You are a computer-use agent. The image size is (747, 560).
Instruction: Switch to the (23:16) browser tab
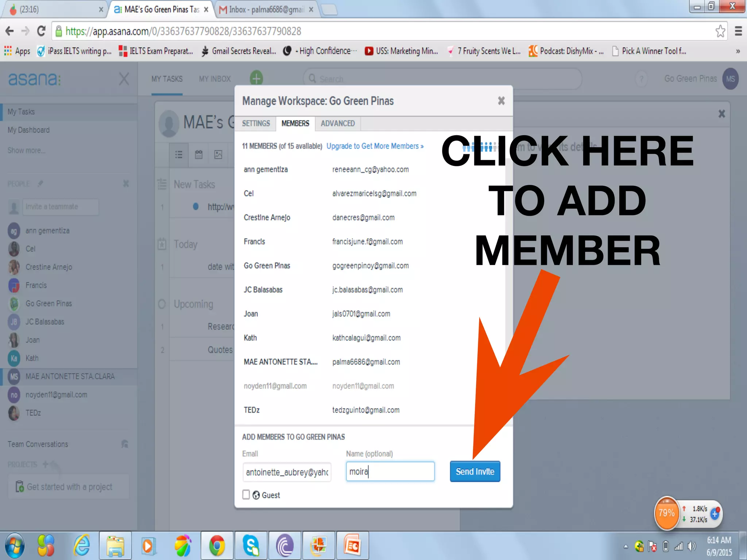[55, 9]
